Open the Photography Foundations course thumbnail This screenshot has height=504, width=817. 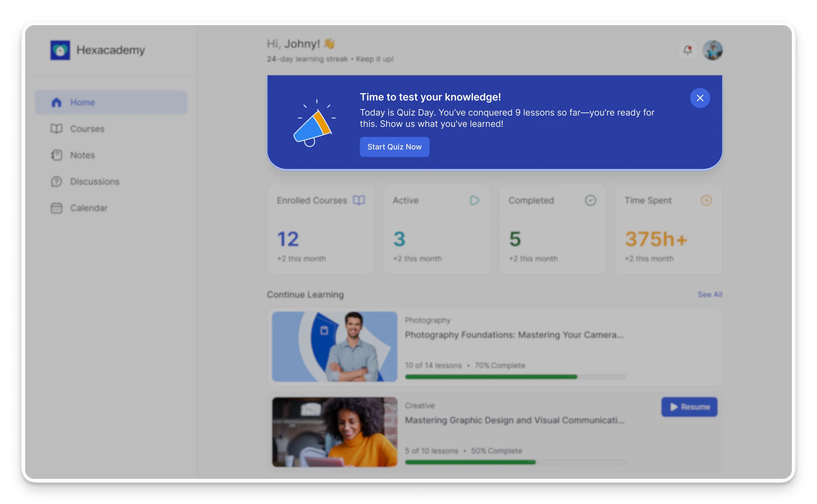[x=334, y=346]
